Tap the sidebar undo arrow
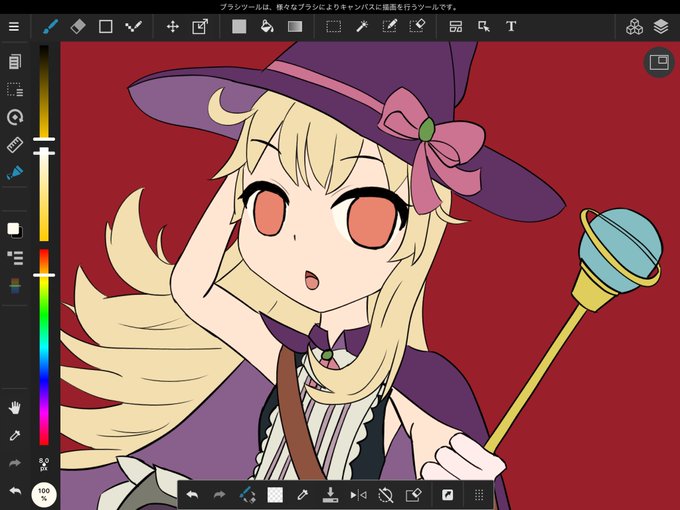Image resolution: width=680 pixels, height=510 pixels. pyautogui.click(x=15, y=491)
